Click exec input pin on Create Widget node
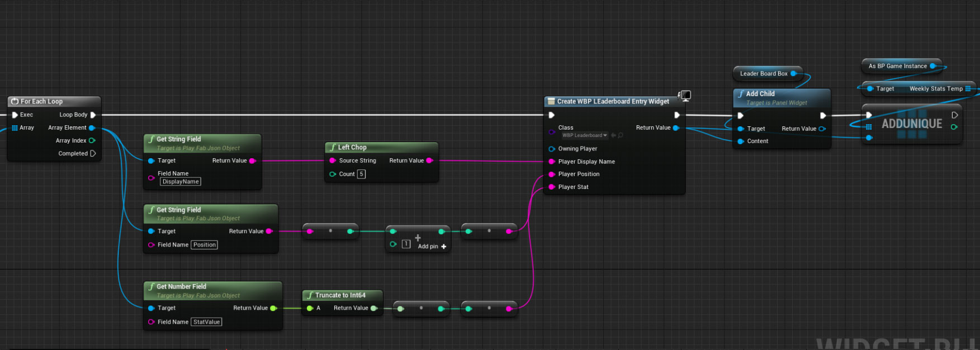This screenshot has width=980, height=350. tap(552, 115)
